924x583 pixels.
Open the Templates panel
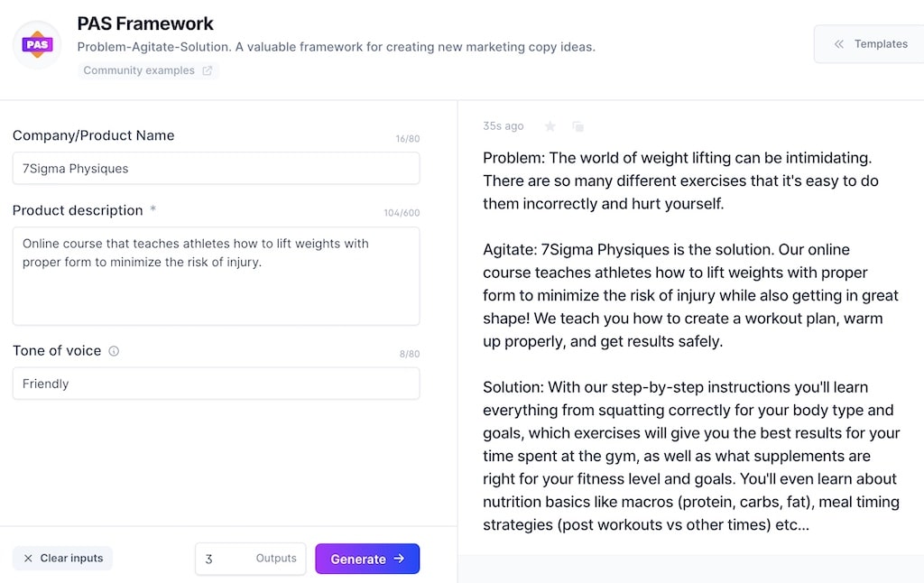870,43
